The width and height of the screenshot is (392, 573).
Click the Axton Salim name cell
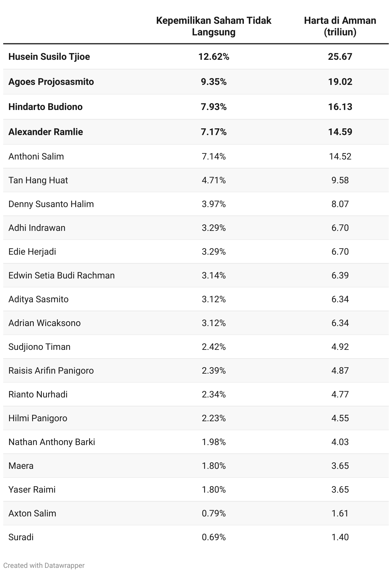click(32, 513)
